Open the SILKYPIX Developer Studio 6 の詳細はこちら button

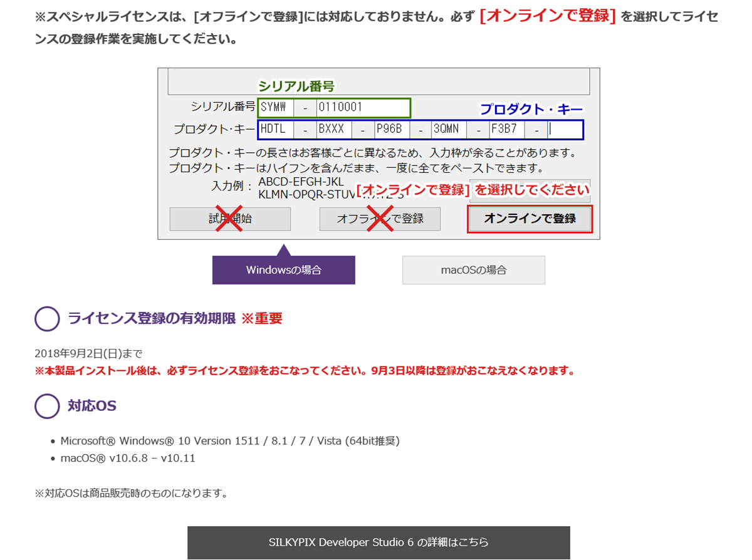click(x=379, y=542)
